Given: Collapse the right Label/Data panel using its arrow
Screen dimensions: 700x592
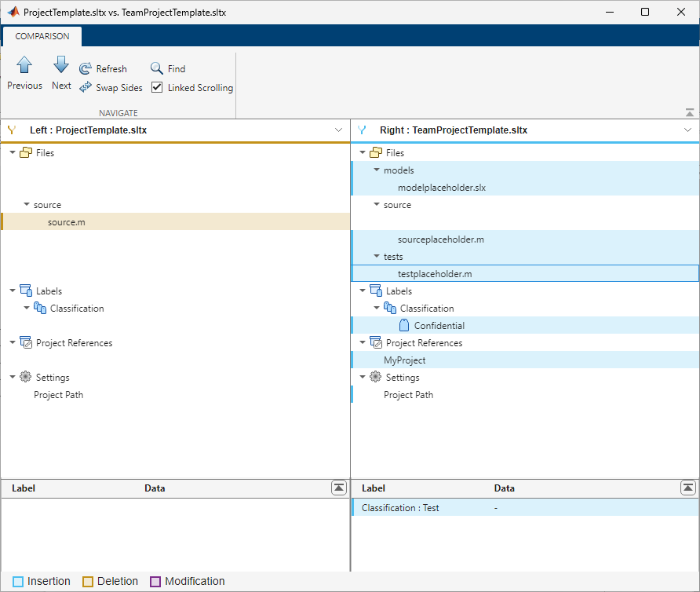Looking at the screenshot, I should click(688, 488).
